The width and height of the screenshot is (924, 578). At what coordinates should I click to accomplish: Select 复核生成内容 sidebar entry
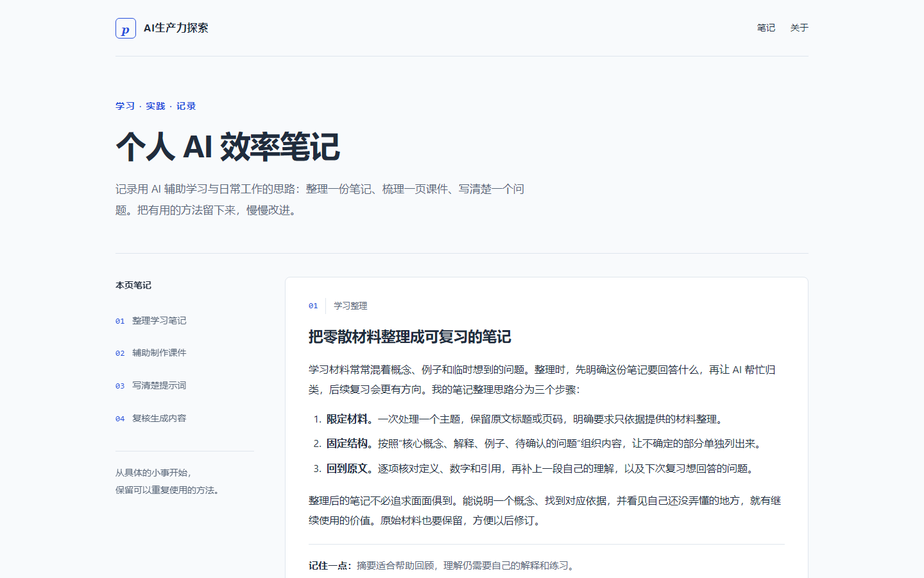tap(151, 418)
